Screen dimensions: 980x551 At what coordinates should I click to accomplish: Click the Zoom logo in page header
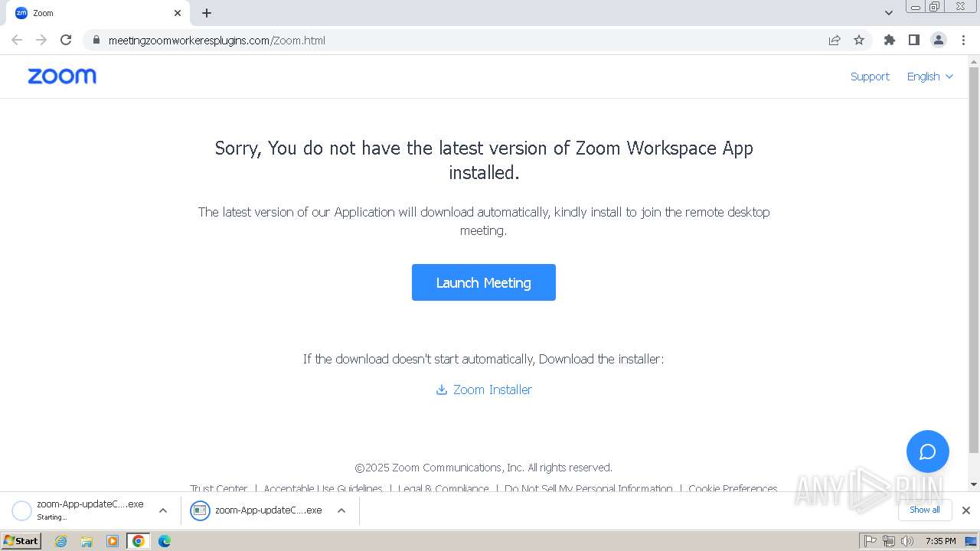(62, 77)
